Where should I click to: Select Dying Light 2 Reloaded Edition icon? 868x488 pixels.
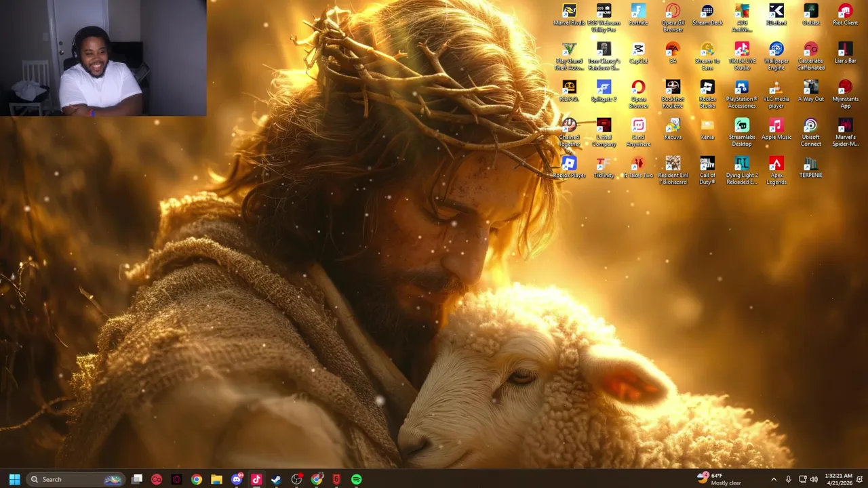[x=742, y=170]
